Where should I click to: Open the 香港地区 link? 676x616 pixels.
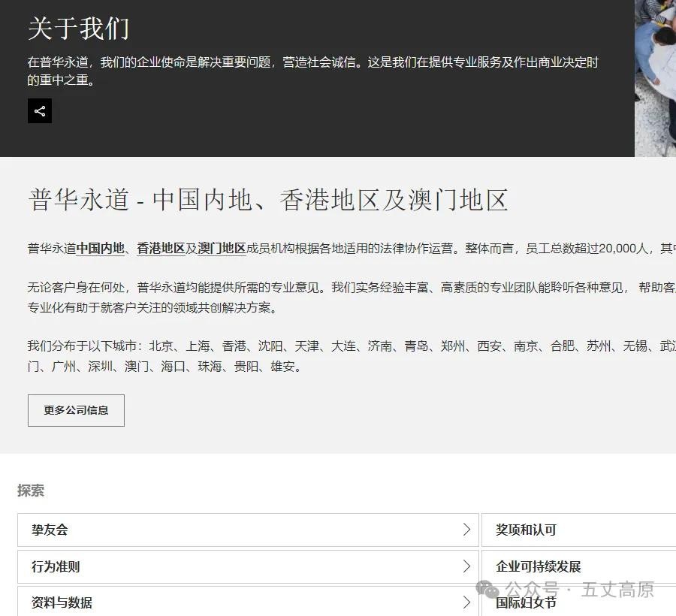click(161, 249)
